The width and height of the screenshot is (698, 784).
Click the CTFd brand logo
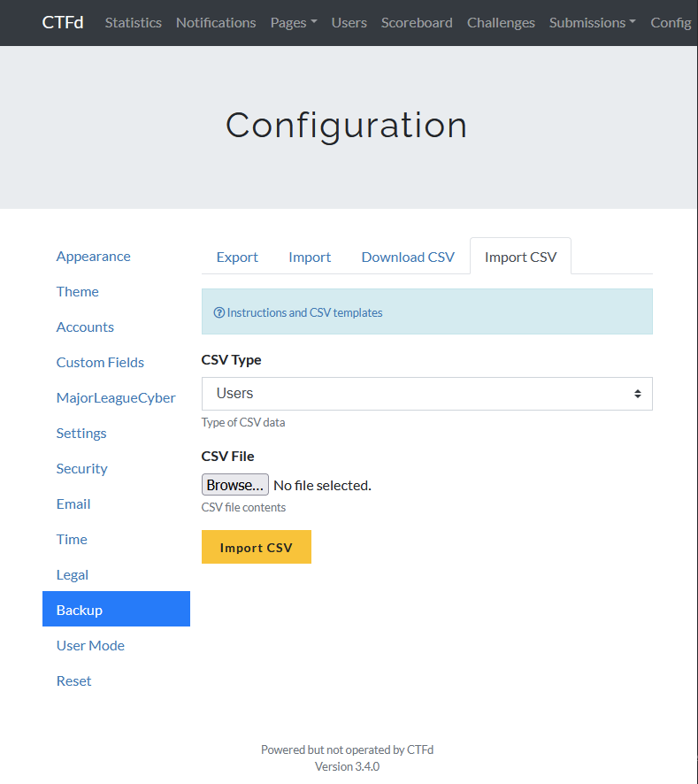pos(63,23)
